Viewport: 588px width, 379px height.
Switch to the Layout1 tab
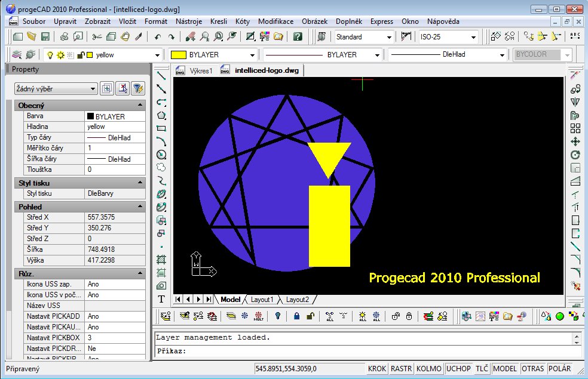(x=262, y=299)
